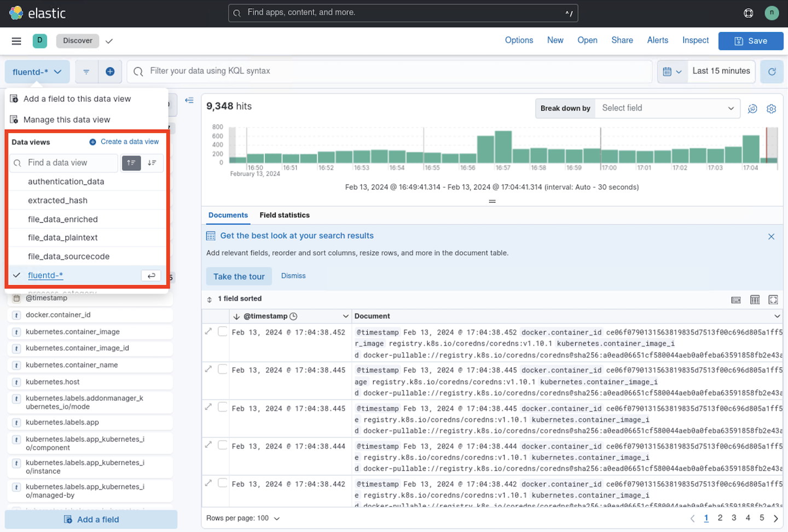Open the Discover breadcrumb
Image resolution: width=788 pixels, height=532 pixels.
(x=78, y=41)
